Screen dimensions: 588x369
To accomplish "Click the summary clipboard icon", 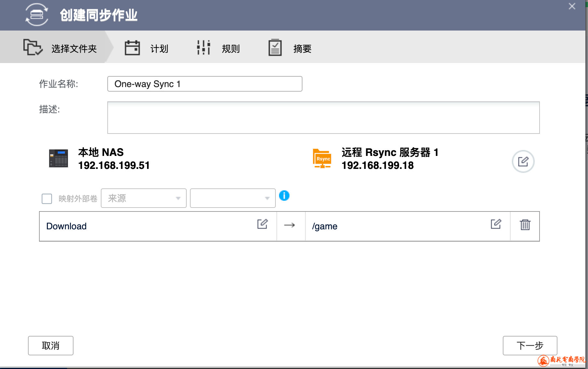I will [275, 47].
